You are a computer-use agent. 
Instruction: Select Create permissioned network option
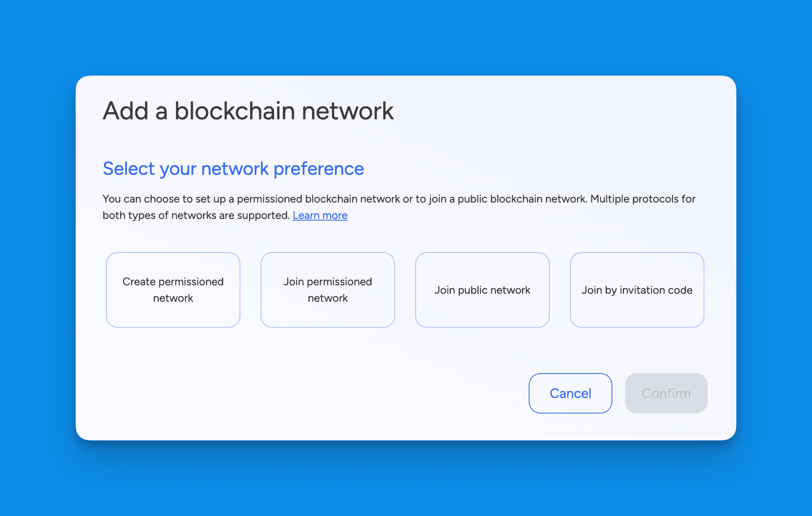pyautogui.click(x=172, y=290)
